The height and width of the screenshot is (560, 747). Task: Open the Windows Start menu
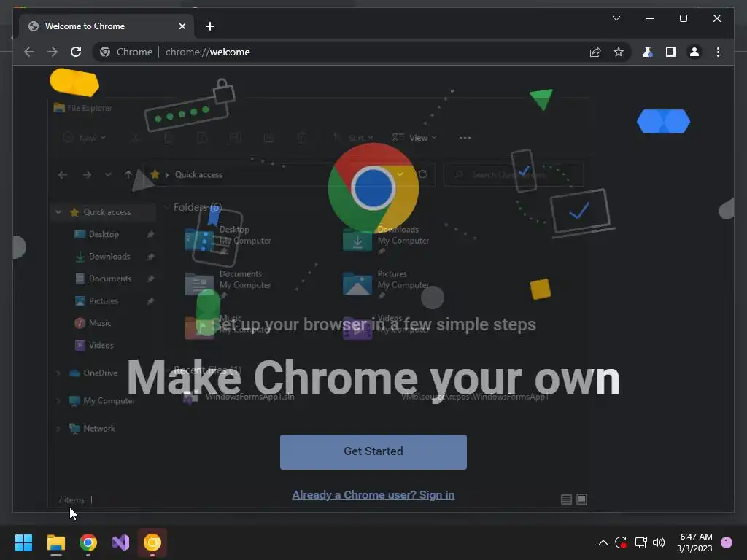click(x=23, y=542)
